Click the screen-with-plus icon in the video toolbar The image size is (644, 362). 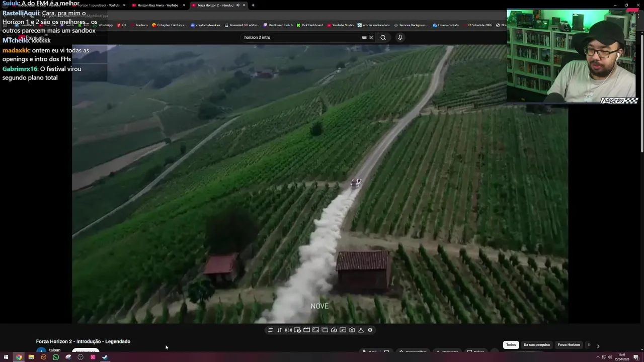click(x=343, y=330)
